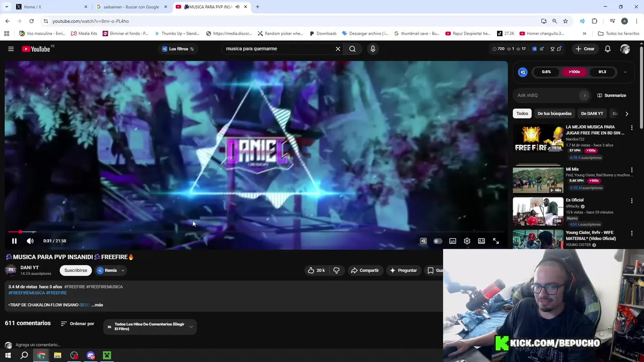The width and height of the screenshot is (644, 362).
Task: Click the Ask vidIQ input field
Action: (547, 95)
